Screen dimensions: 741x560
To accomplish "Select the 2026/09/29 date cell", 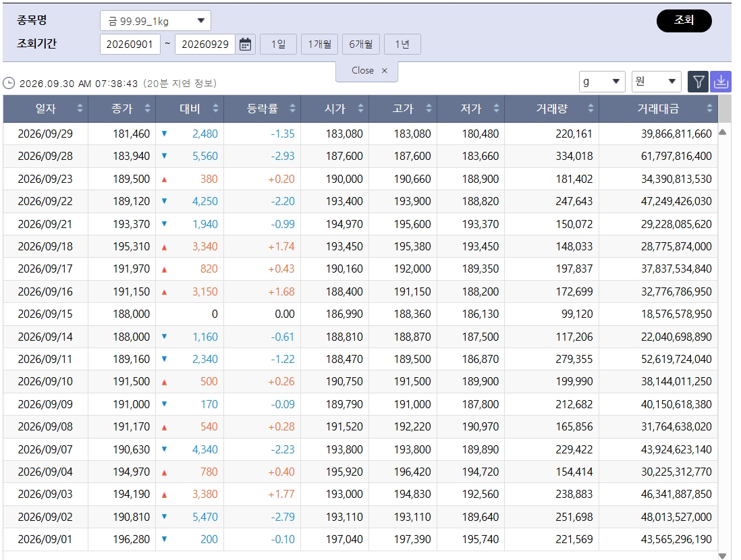I will click(45, 134).
